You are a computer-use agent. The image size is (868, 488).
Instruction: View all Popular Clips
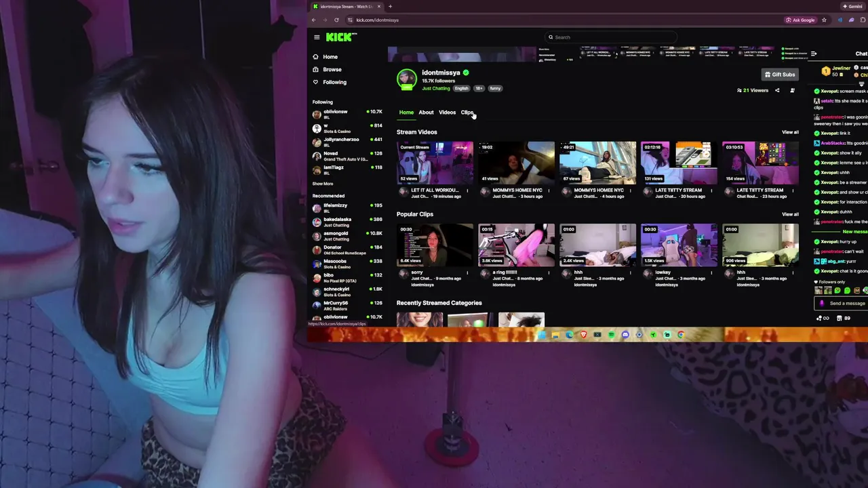pyautogui.click(x=790, y=214)
